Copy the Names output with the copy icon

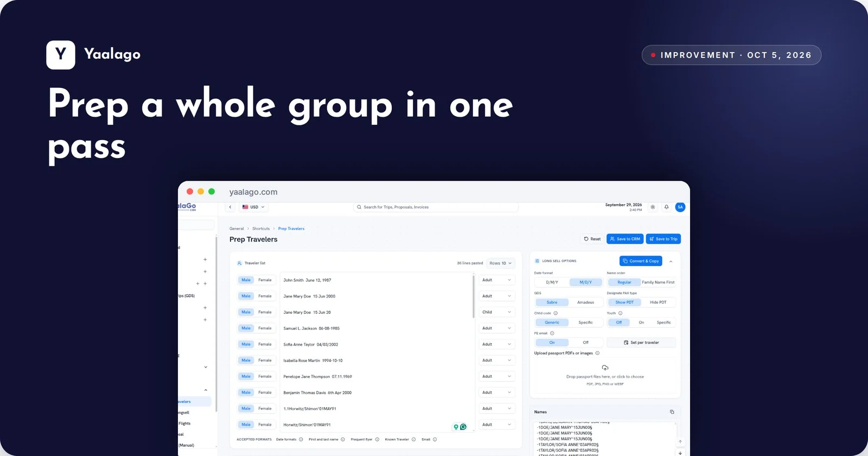[x=672, y=412]
